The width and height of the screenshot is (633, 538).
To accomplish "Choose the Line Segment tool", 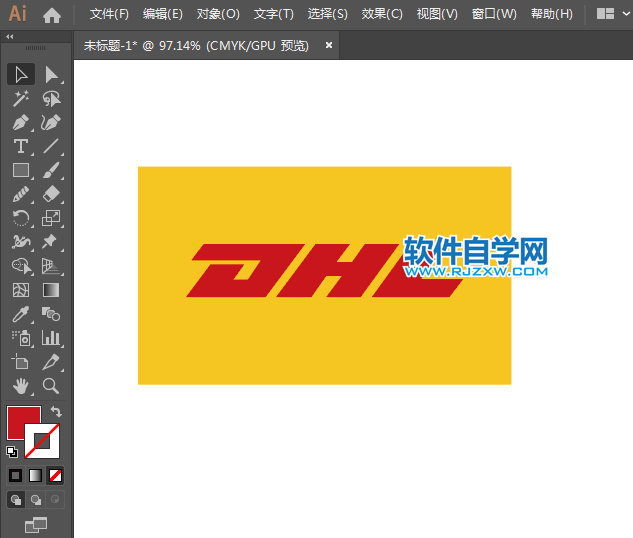I will pyautogui.click(x=51, y=146).
